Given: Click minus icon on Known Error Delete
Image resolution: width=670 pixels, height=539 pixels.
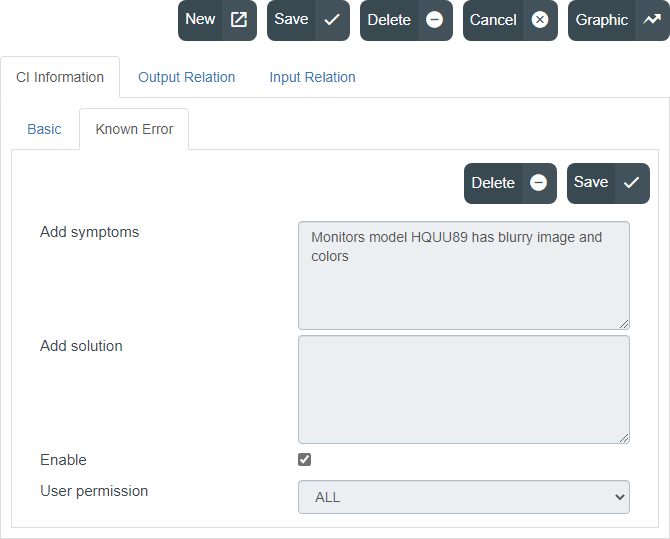Looking at the screenshot, I should (538, 183).
